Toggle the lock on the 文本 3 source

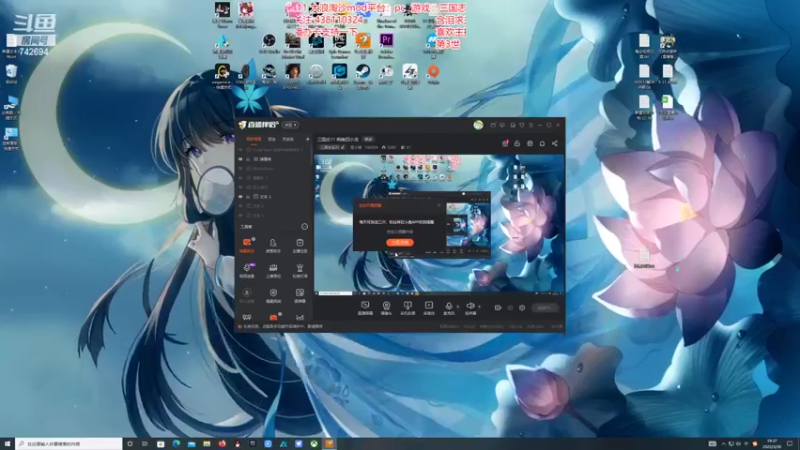(248, 196)
